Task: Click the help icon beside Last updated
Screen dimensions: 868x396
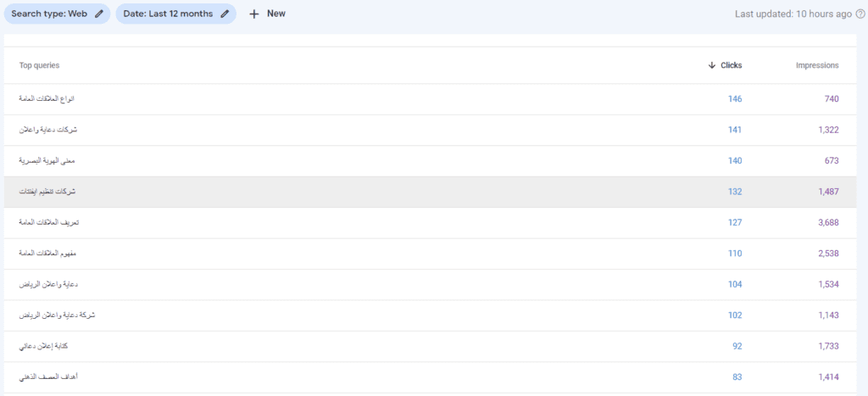Action: pos(860,14)
